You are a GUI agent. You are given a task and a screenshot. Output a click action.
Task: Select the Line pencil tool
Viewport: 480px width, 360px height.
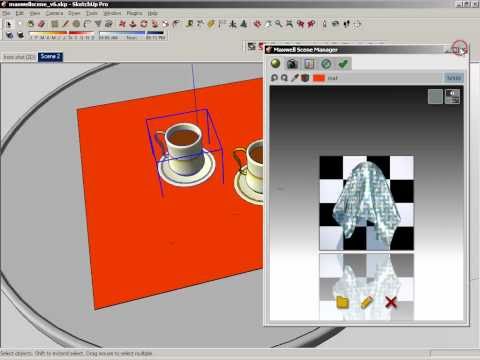66,24
